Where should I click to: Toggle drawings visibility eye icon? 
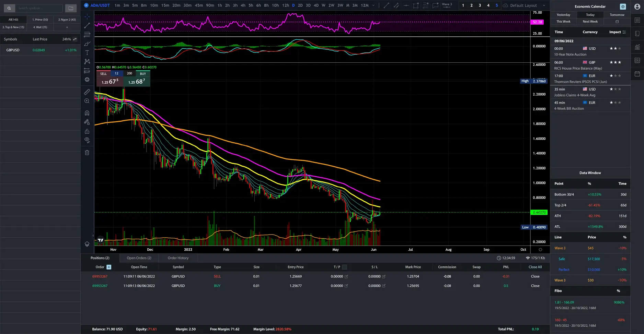coord(87,140)
